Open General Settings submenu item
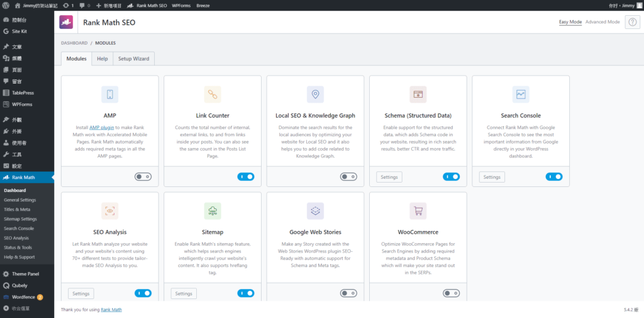This screenshot has height=318, width=644. click(19, 200)
